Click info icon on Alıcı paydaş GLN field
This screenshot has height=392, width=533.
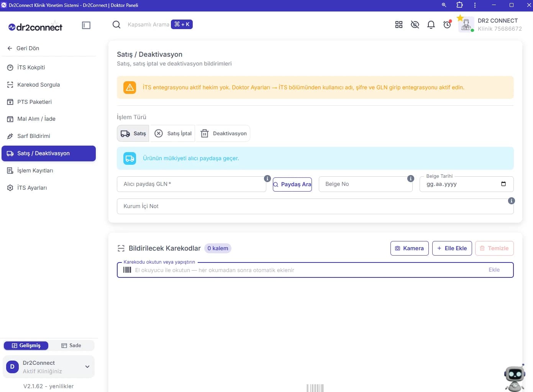click(267, 179)
